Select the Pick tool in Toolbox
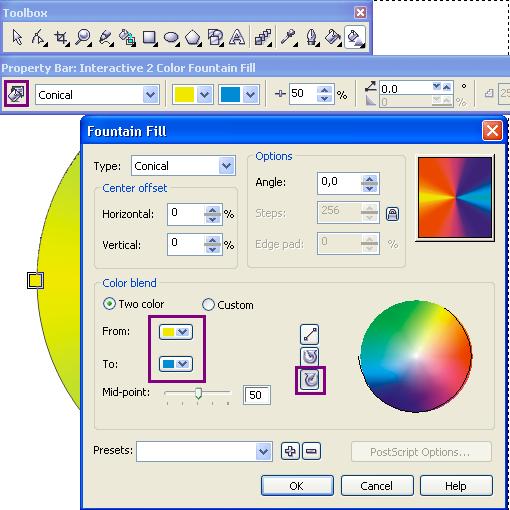 pyautogui.click(x=16, y=37)
